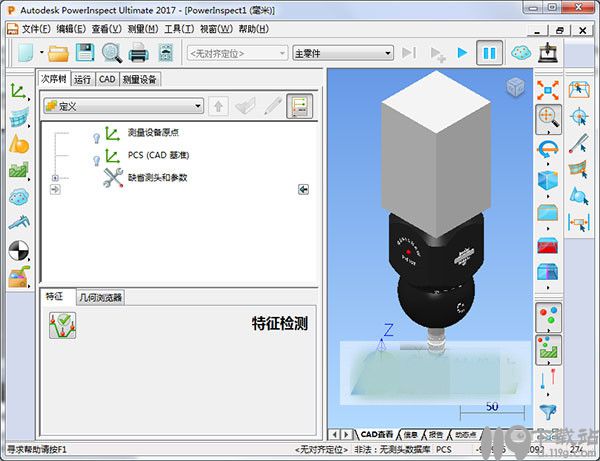
Task: Open the 帮助(H) menu
Action: click(254, 29)
